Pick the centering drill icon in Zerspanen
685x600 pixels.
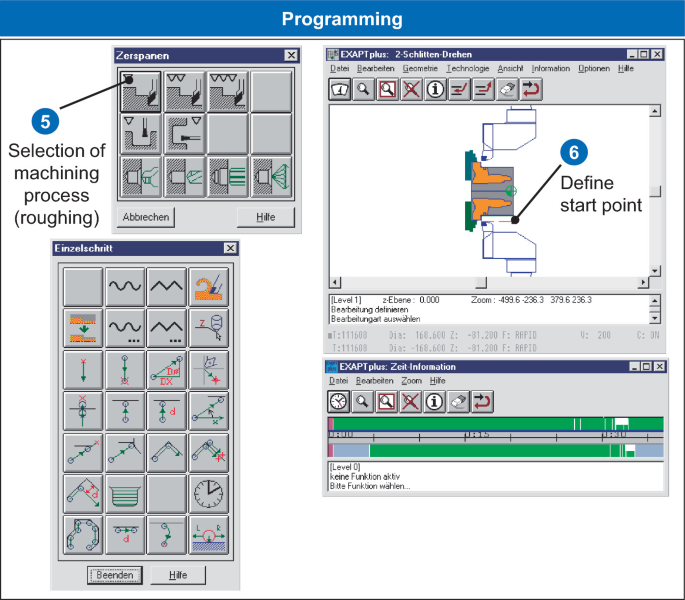(x=141, y=177)
